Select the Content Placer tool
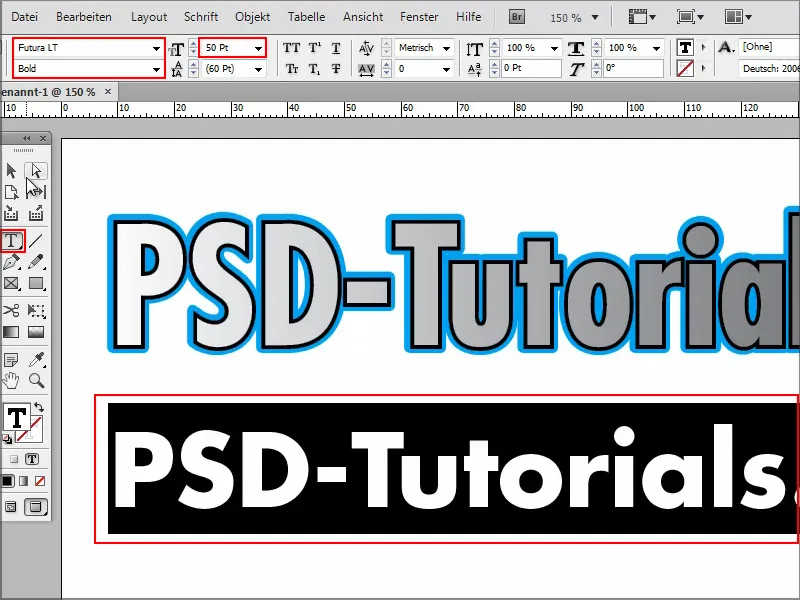Viewport: 800px width, 600px height. pos(36,213)
